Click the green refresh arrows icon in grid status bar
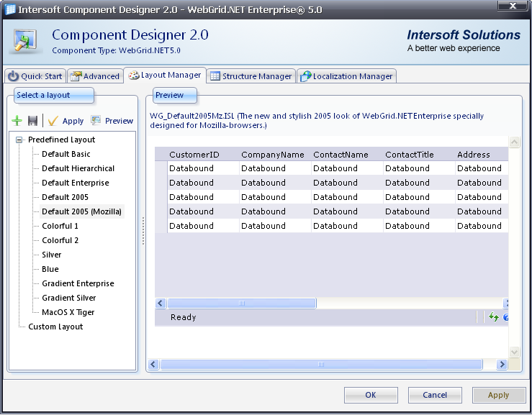Screen dimensions: 532x415 [494, 317]
